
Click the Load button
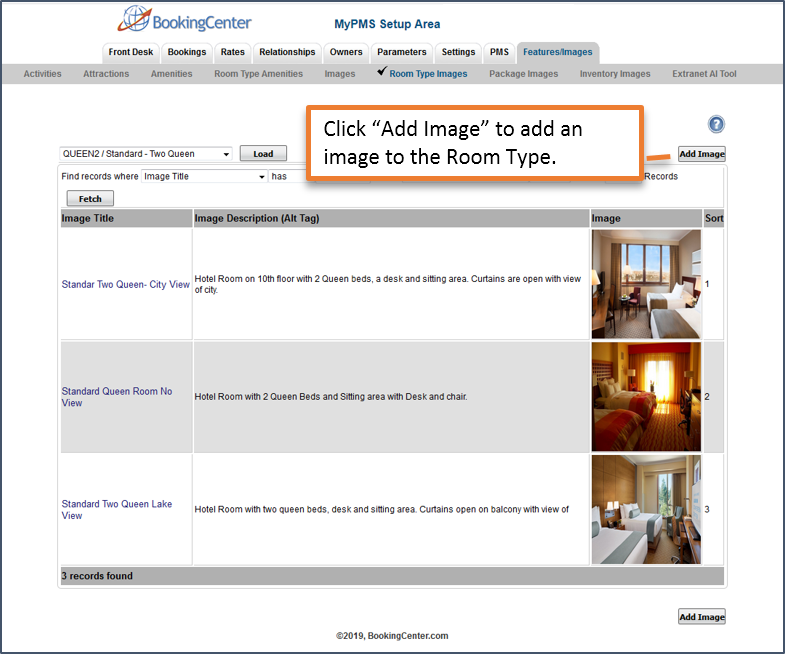click(x=263, y=154)
